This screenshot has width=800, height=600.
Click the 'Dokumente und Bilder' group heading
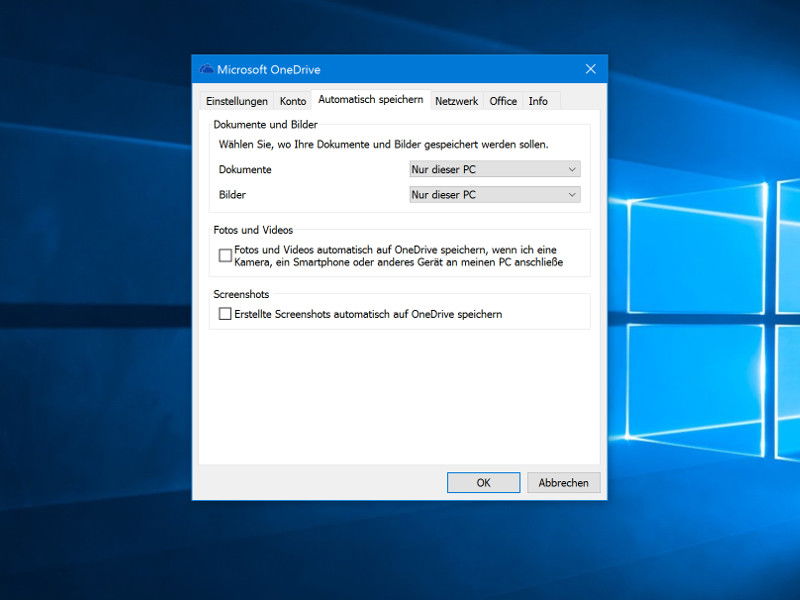pos(265,124)
